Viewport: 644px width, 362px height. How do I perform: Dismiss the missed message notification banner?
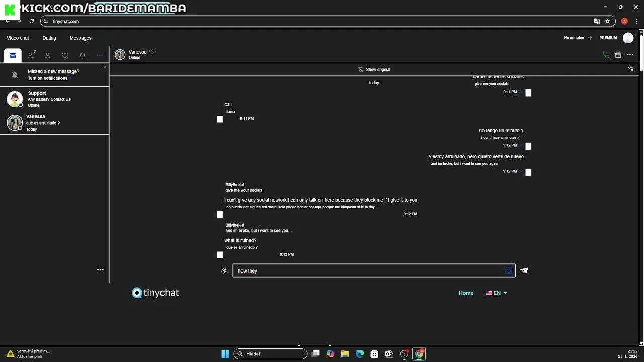pos(105,67)
